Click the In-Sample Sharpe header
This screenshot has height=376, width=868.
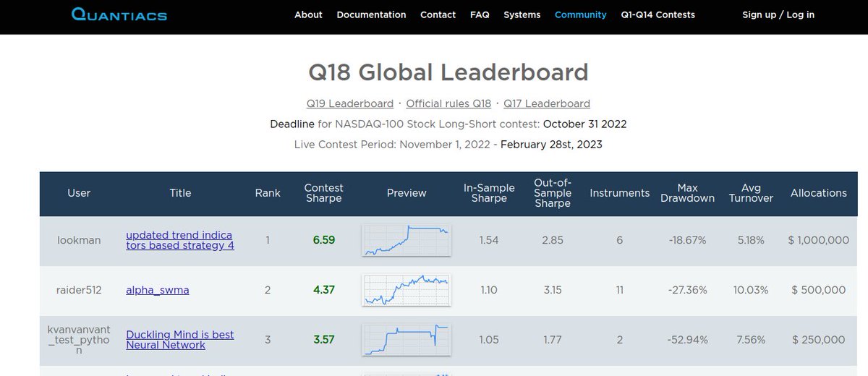(489, 193)
